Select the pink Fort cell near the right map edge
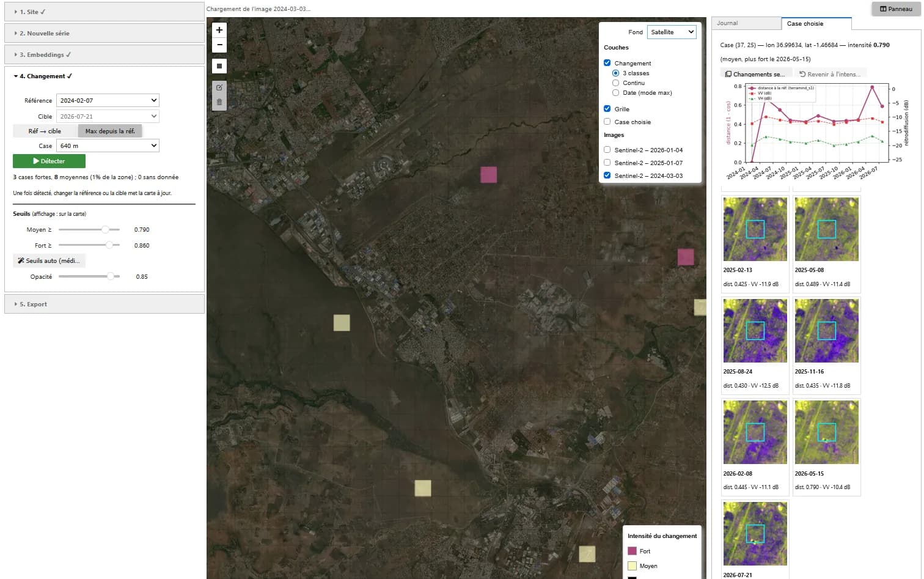Screen dimensions: 924x579 686,257
